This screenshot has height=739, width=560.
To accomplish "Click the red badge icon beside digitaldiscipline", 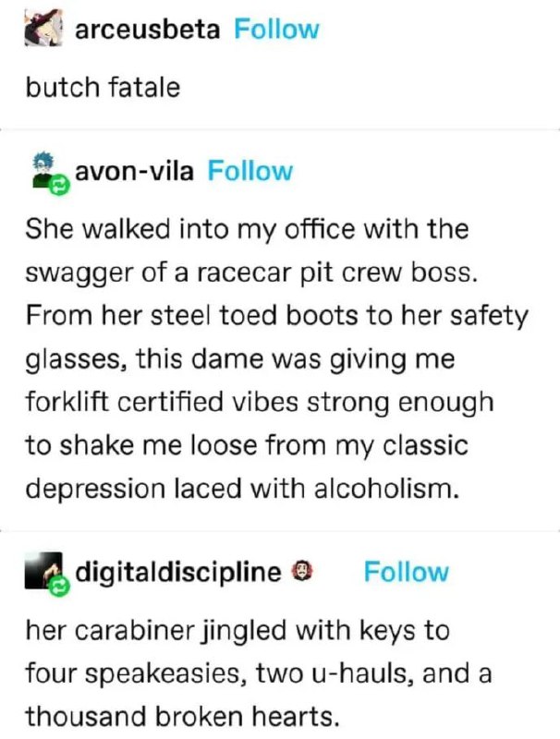I will tap(302, 572).
